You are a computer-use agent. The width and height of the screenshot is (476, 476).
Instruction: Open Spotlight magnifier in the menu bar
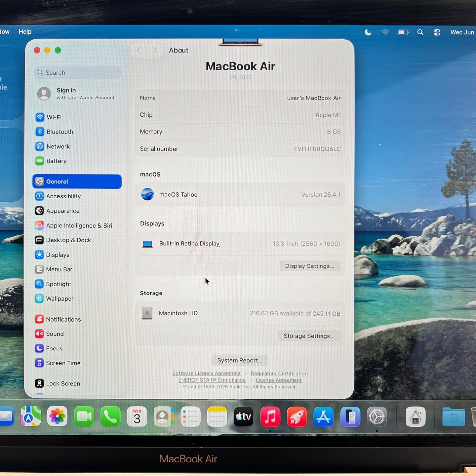click(420, 32)
